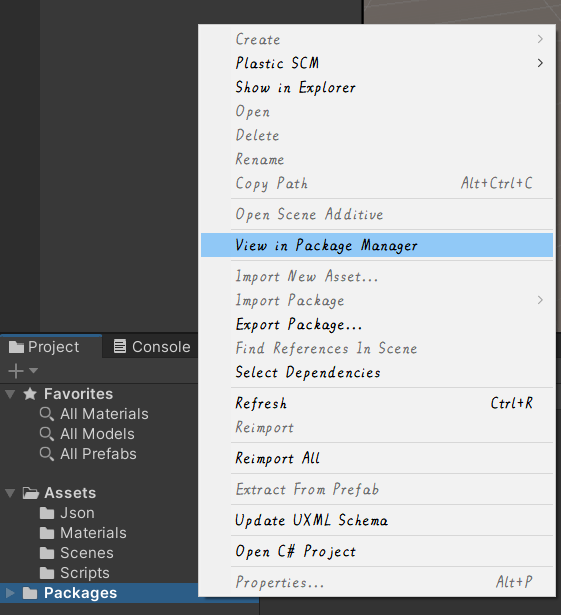Click Refresh in the context menu
The height and width of the screenshot is (615, 561).
point(377,403)
